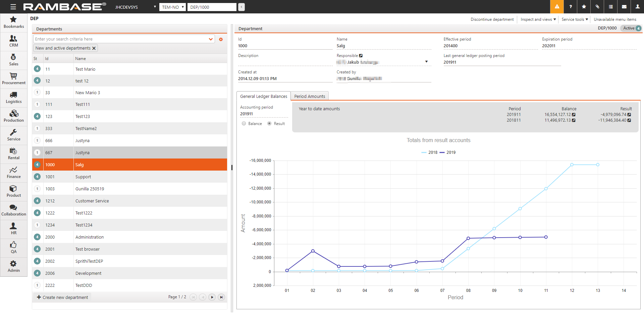The width and height of the screenshot is (644, 314).
Task: Click Discontinue department link
Action: click(492, 19)
